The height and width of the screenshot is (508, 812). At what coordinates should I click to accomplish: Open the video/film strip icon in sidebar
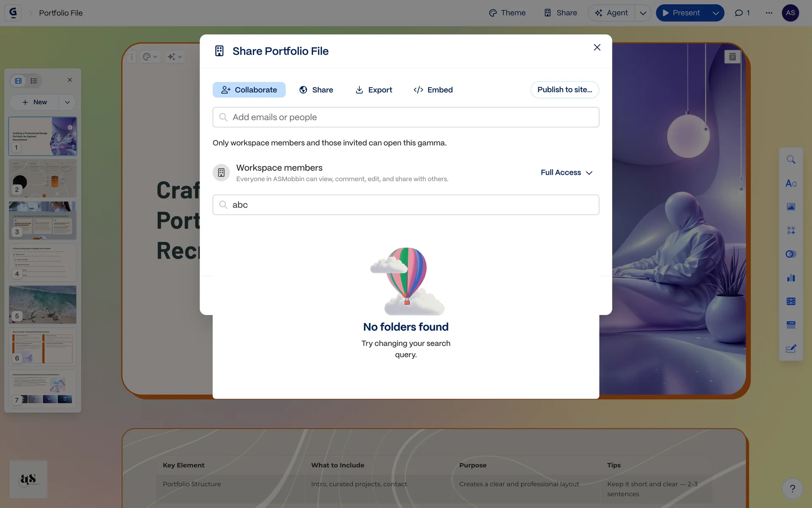pos(791,301)
